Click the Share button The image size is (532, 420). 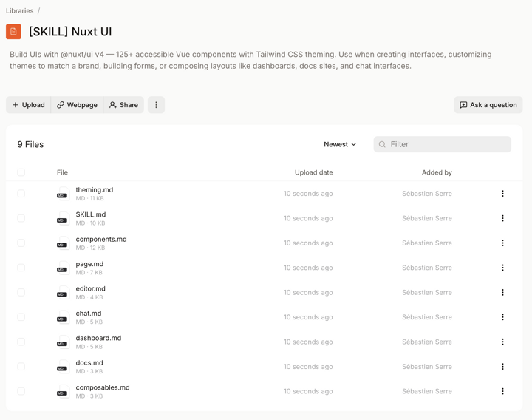[123, 105]
